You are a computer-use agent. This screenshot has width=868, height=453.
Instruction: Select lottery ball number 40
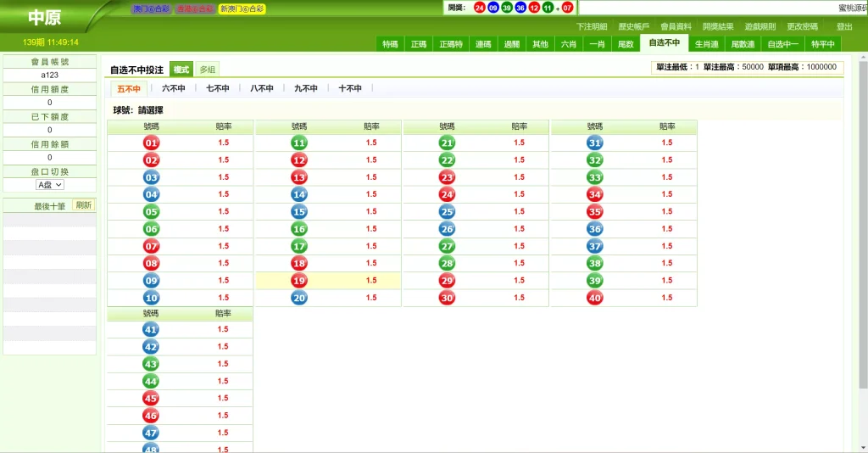[x=594, y=298]
